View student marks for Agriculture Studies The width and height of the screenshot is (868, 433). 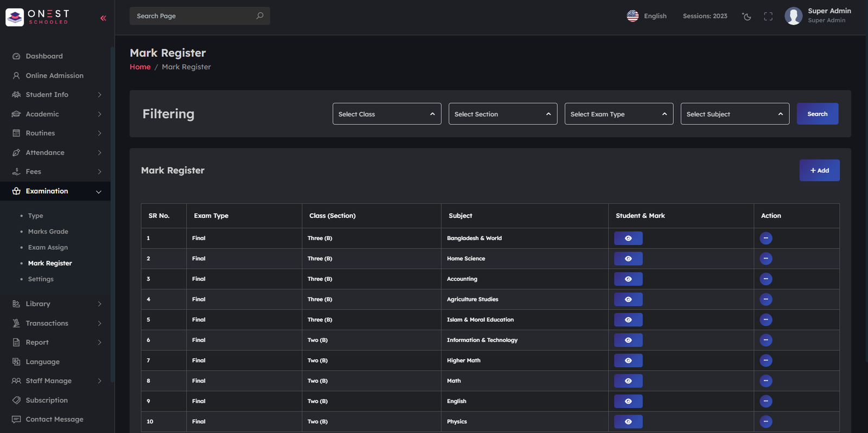click(x=628, y=299)
